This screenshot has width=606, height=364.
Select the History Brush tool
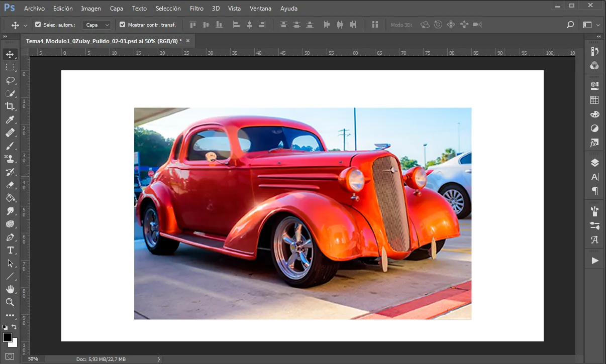10,172
